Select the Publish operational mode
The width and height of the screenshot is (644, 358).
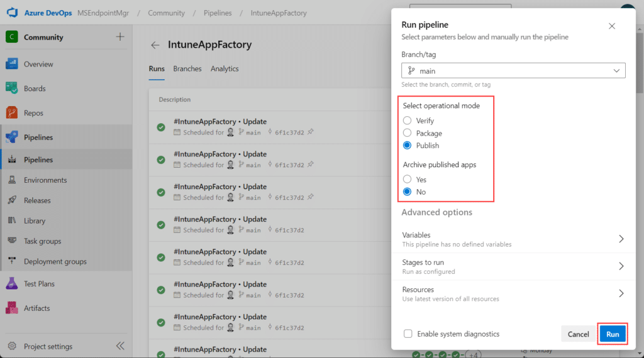coord(407,145)
